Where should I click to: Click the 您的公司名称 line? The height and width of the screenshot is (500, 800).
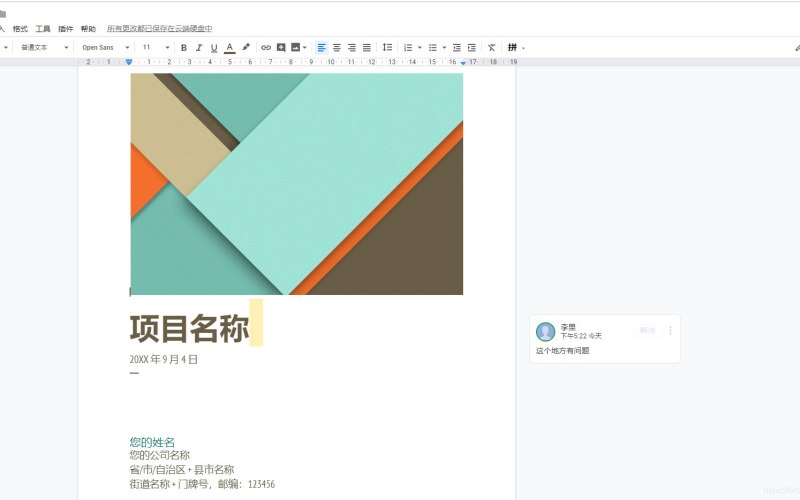click(x=160, y=455)
